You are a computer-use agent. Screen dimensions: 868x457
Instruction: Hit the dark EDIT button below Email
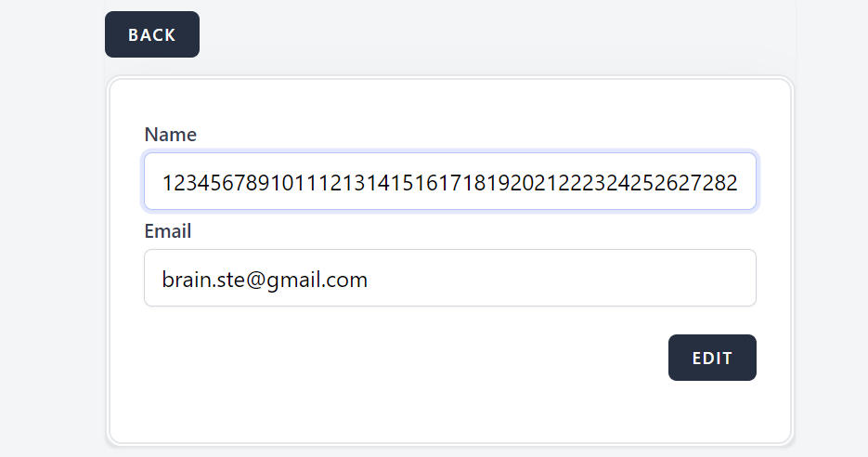pos(712,358)
